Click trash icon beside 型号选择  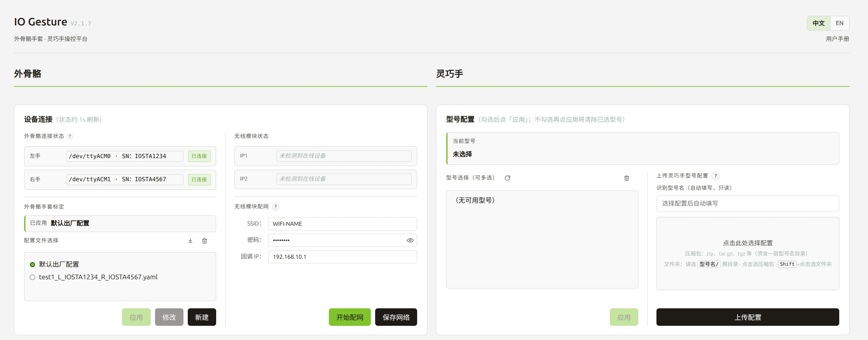point(626,178)
